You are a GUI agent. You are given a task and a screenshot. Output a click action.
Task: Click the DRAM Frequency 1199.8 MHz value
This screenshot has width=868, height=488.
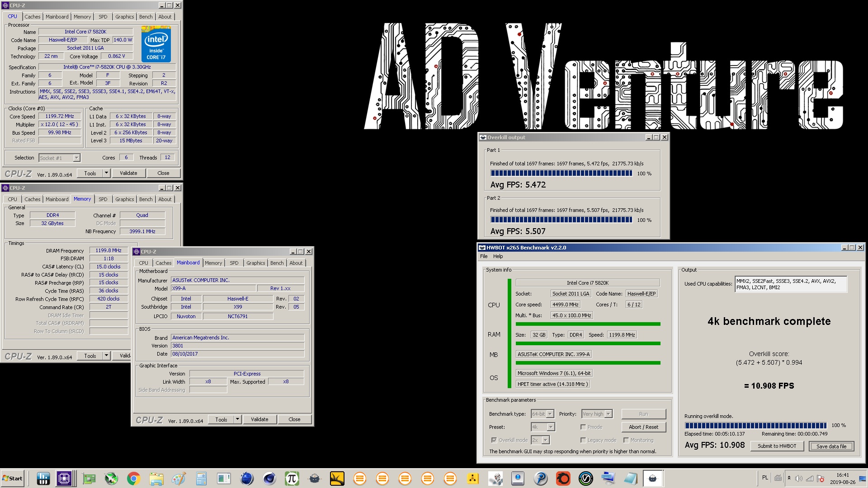point(108,250)
